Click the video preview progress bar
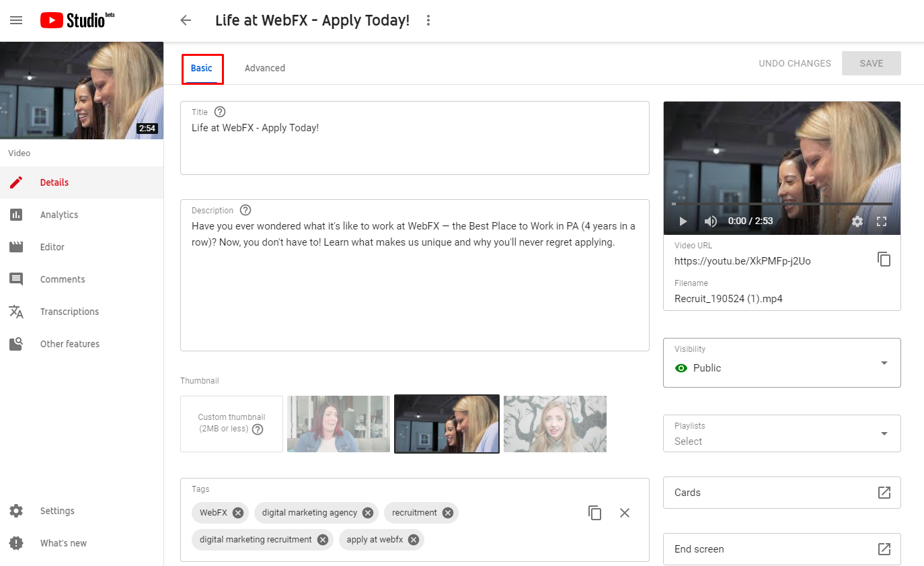This screenshot has height=566, width=924. [x=781, y=203]
